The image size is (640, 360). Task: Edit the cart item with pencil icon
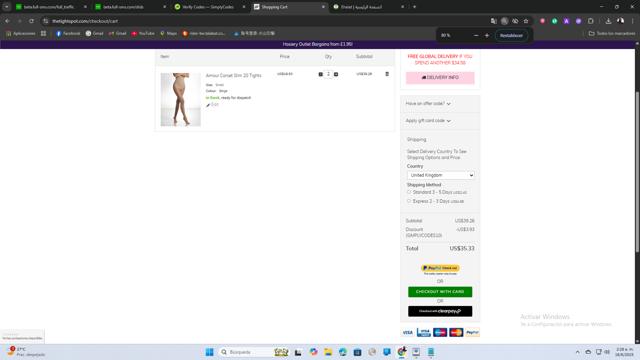click(x=212, y=105)
